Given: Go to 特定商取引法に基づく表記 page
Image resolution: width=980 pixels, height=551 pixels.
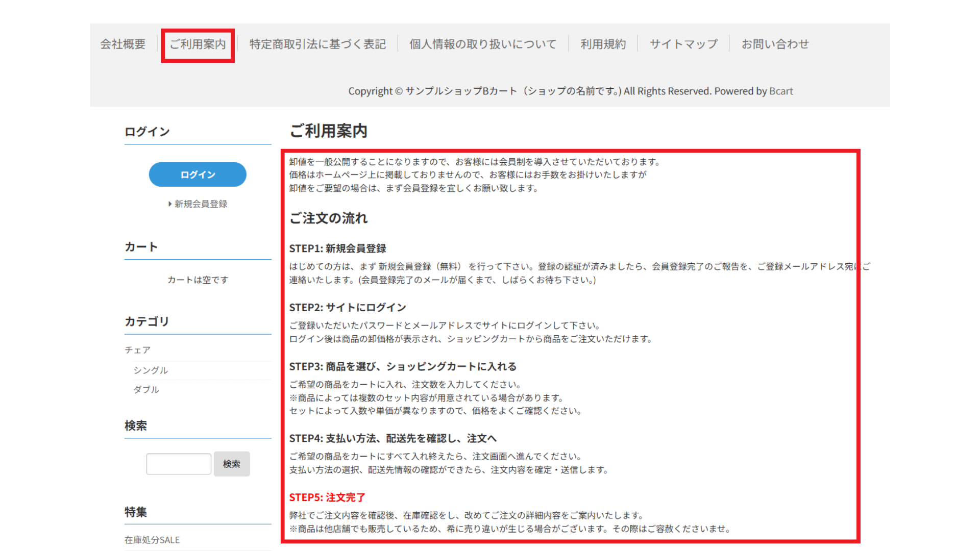Looking at the screenshot, I should (317, 44).
